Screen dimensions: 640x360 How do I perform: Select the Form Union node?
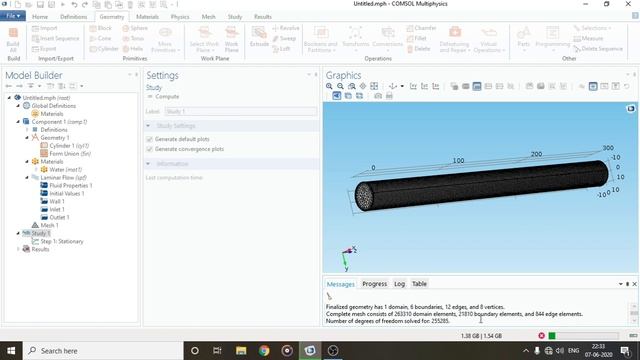(x=65, y=153)
